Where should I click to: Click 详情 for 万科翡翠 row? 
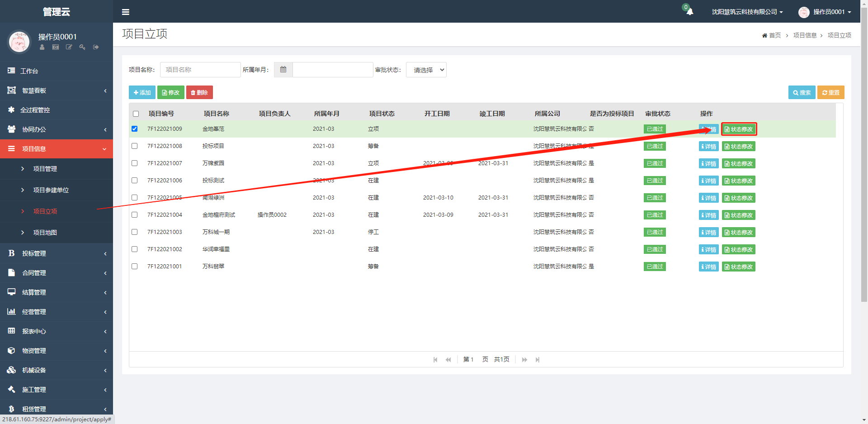coord(709,267)
